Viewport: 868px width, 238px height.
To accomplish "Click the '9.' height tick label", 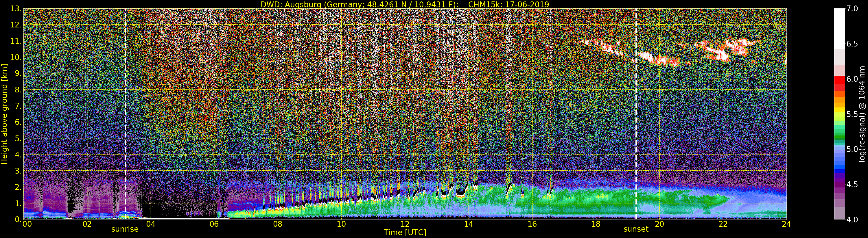I will [x=18, y=73].
